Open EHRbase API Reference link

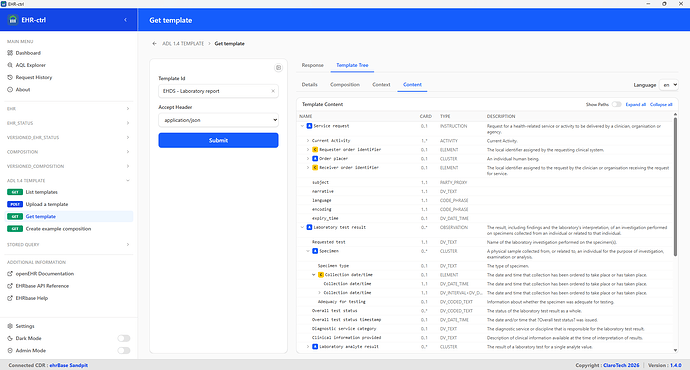(42, 286)
